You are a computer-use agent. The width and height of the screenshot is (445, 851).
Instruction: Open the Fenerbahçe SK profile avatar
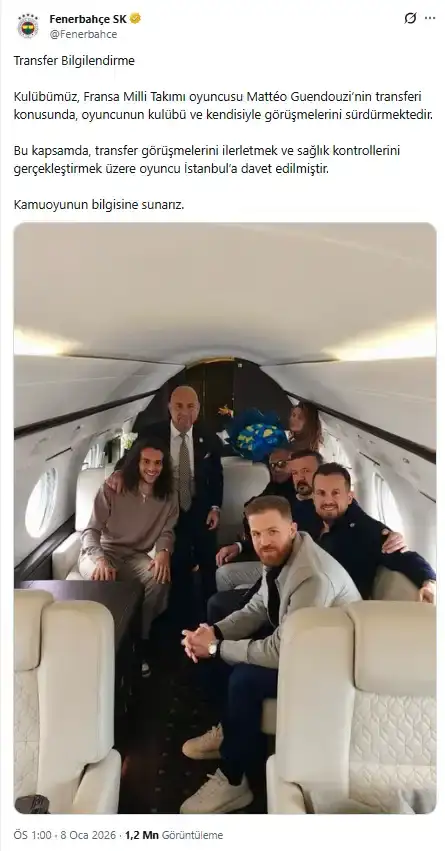pos(28,26)
